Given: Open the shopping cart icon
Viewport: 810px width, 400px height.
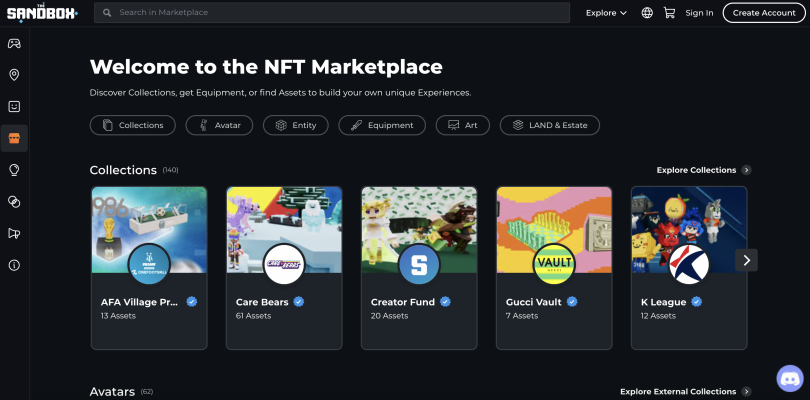Looking at the screenshot, I should click(x=669, y=13).
